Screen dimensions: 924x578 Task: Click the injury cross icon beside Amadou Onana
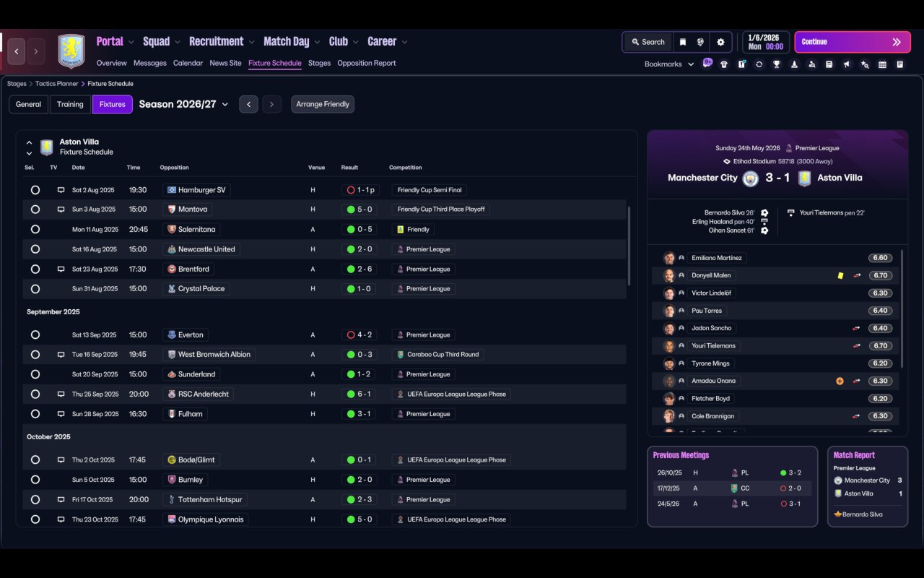click(840, 381)
